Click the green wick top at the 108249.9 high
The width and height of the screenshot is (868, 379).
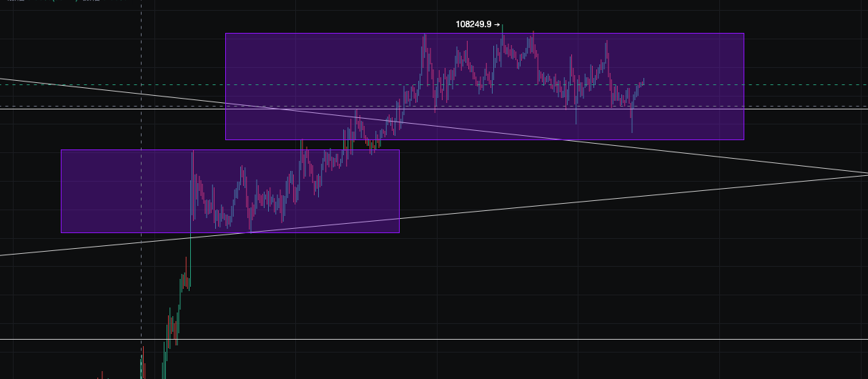pos(503,26)
